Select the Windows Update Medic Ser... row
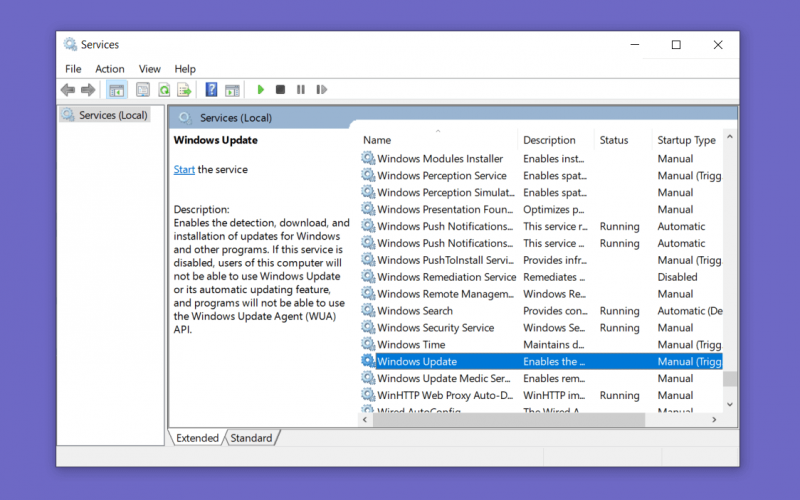The image size is (800, 500). pyautogui.click(x=541, y=378)
